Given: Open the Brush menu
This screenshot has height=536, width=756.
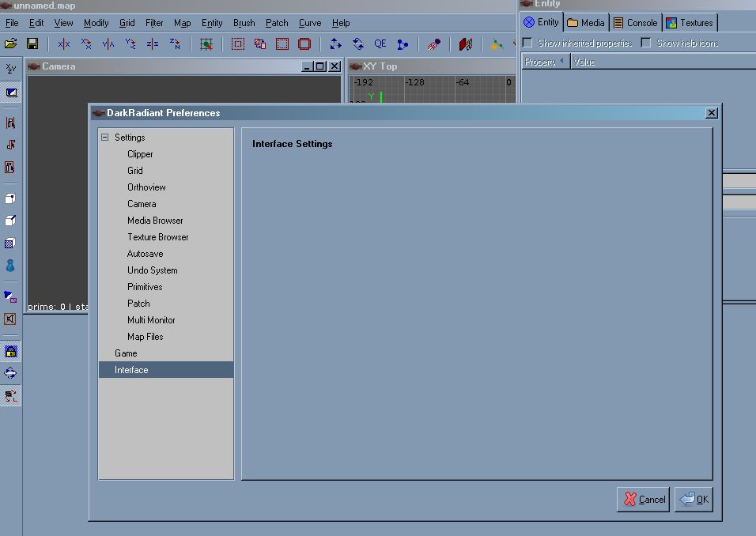Looking at the screenshot, I should (x=244, y=23).
